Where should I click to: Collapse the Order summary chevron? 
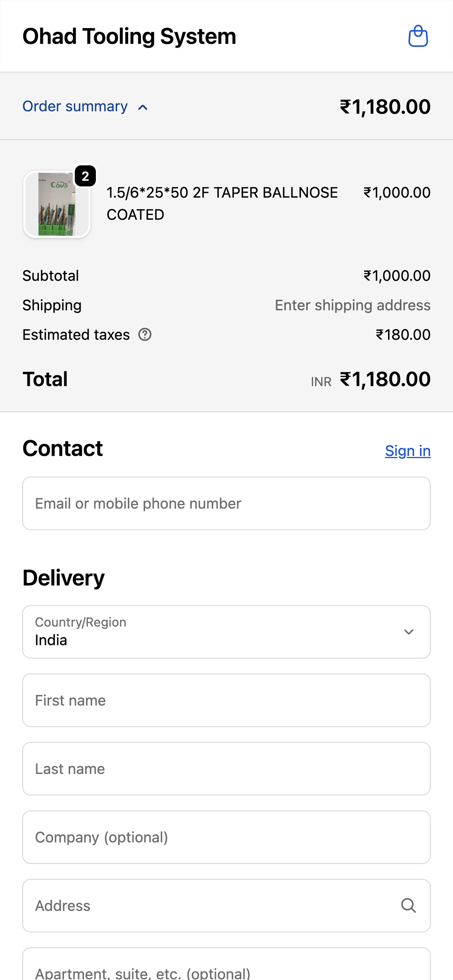tap(143, 107)
